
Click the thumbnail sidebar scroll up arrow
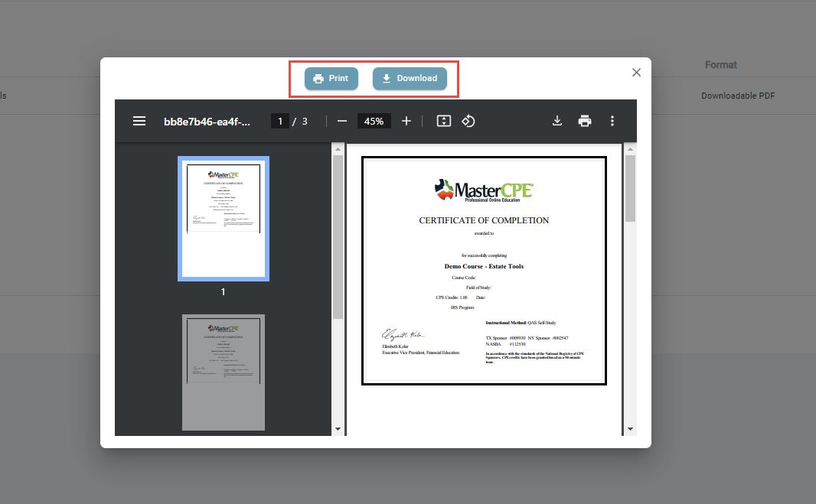click(x=338, y=149)
